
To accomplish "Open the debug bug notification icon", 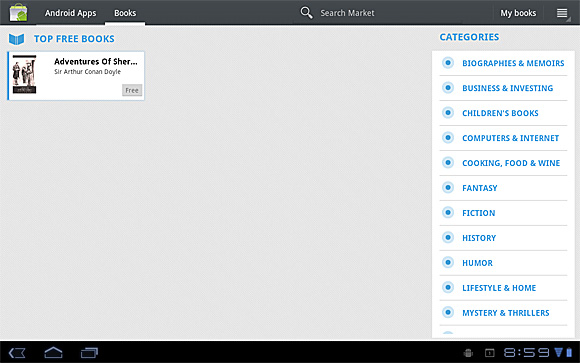I will tap(468, 353).
